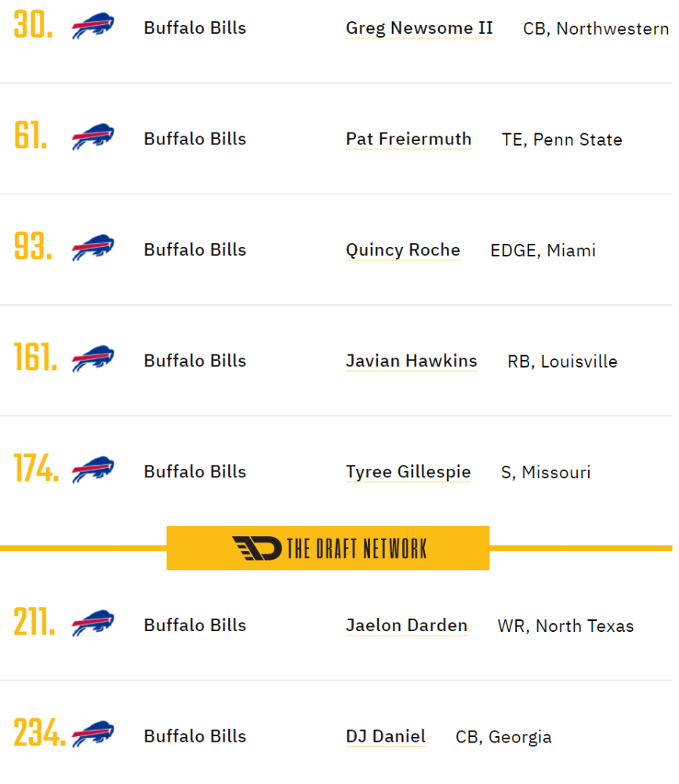This screenshot has width=679, height=784.
Task: Click pick number 30
Action: click(33, 25)
